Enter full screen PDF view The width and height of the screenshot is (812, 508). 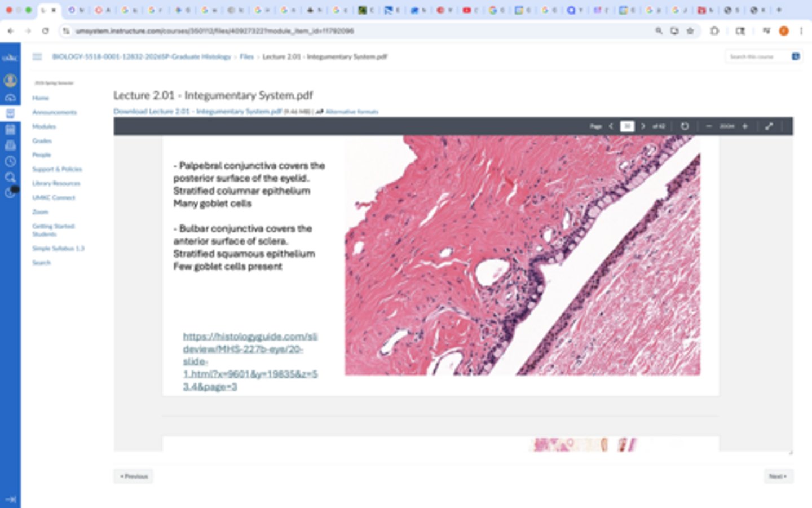coord(769,126)
